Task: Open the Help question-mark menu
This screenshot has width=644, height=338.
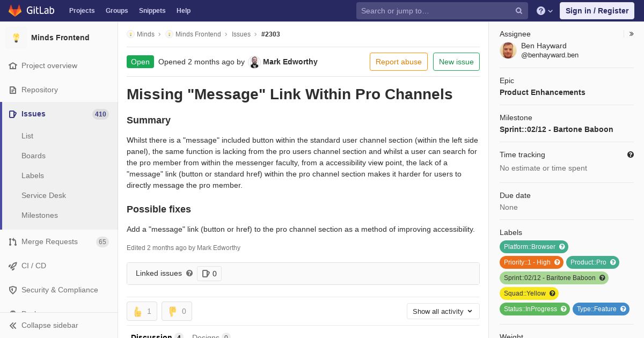Action: click(x=545, y=11)
